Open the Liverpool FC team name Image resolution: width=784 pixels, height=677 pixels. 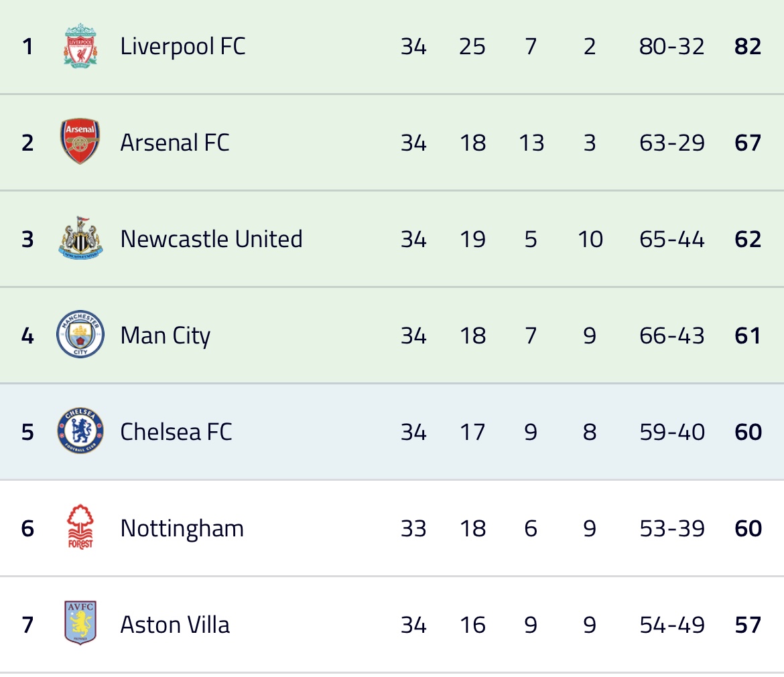point(183,46)
